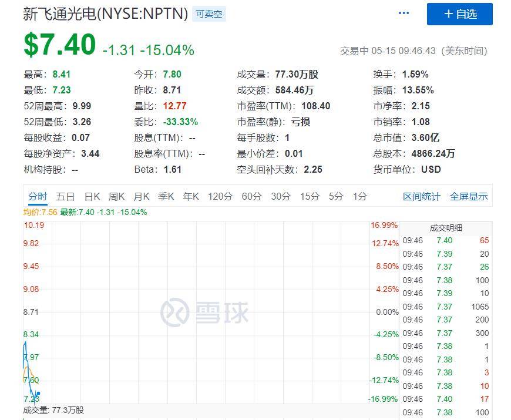Select the 60分 interval chart
The width and height of the screenshot is (511, 420).
point(251,196)
